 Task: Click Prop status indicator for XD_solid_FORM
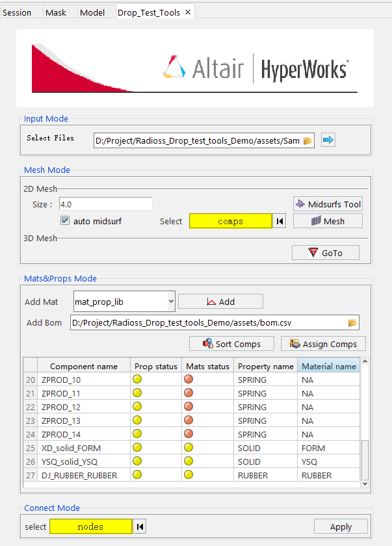pyautogui.click(x=137, y=448)
